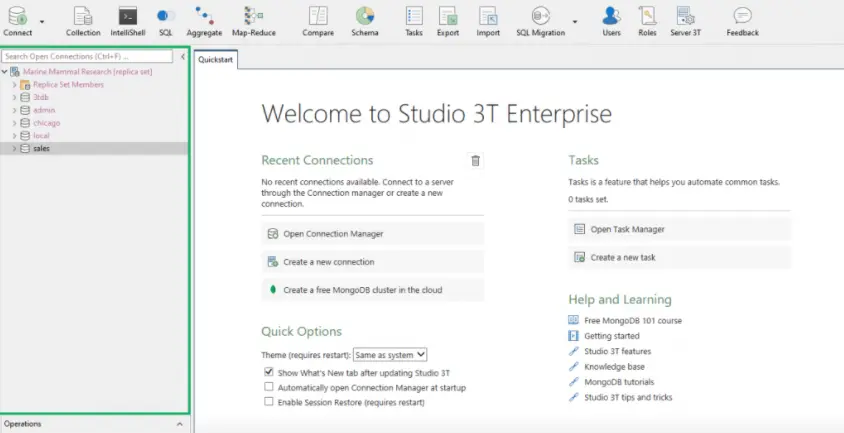The height and width of the screenshot is (433, 844).
Task: Launch IntelliShell from the toolbar
Action: point(128,21)
